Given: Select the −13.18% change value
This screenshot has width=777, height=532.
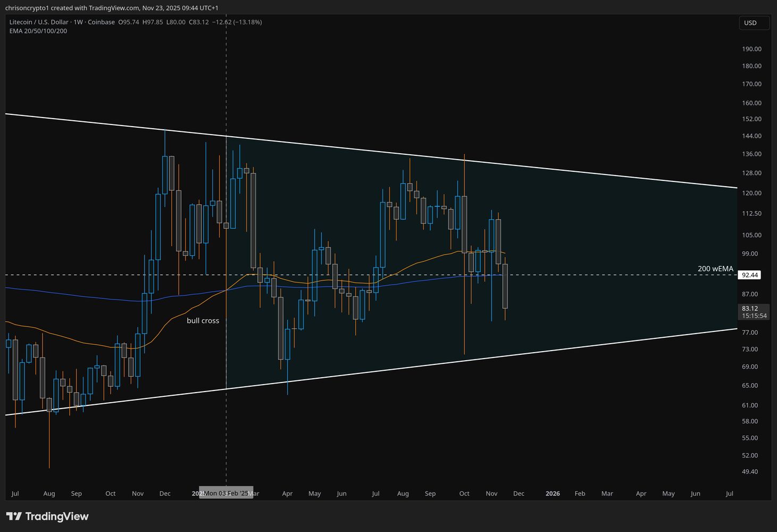Looking at the screenshot, I should point(247,22).
